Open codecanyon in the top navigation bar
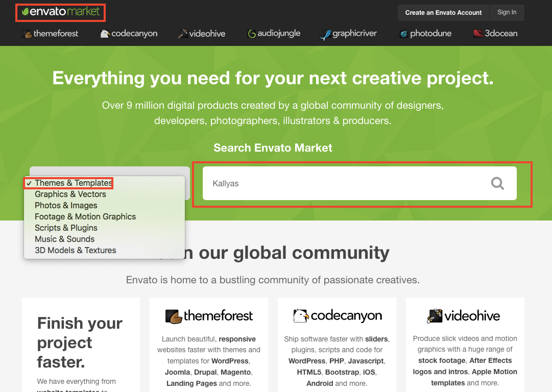The image size is (552, 392). tap(129, 34)
